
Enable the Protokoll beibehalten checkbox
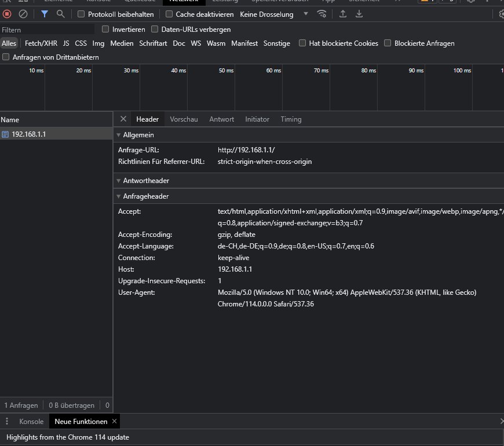81,14
